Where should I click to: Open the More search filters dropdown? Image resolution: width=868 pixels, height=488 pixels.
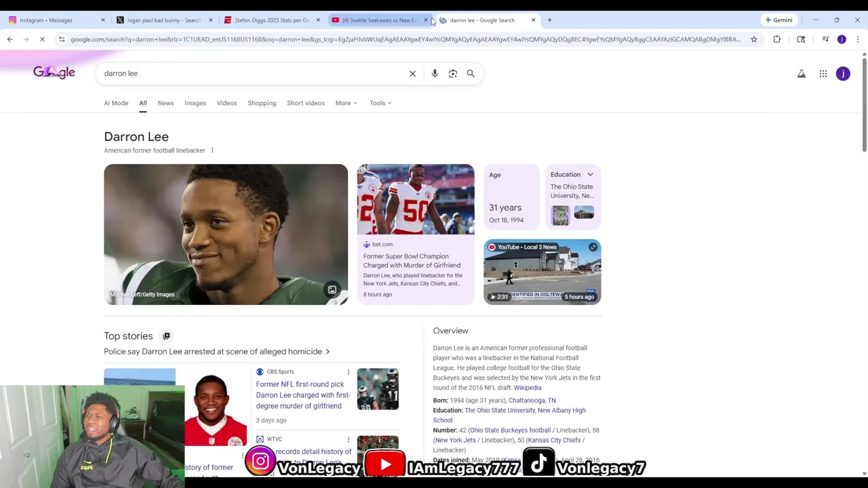(x=346, y=103)
